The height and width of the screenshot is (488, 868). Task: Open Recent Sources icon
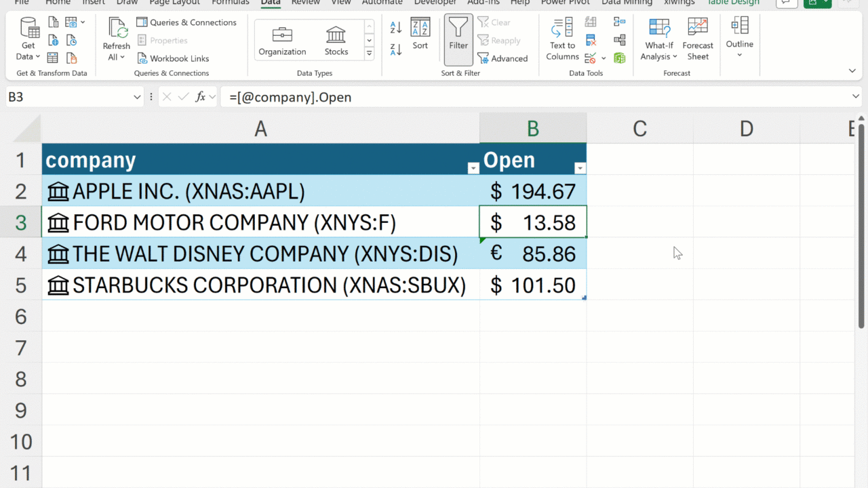click(x=71, y=41)
